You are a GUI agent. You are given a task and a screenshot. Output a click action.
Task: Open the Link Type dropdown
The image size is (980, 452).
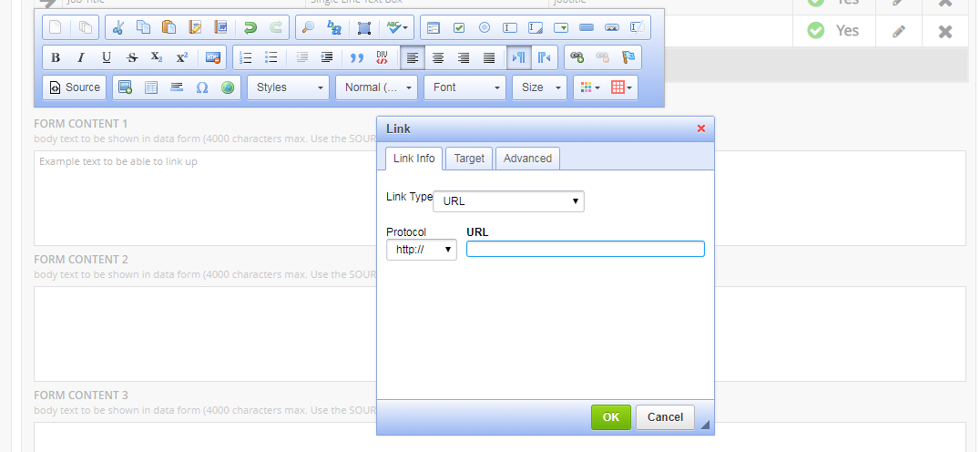[509, 201]
